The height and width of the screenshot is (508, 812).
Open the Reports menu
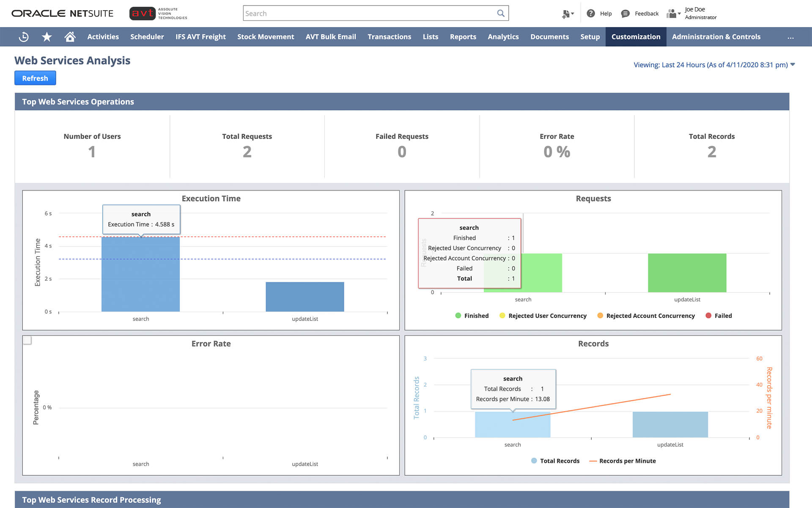point(463,37)
